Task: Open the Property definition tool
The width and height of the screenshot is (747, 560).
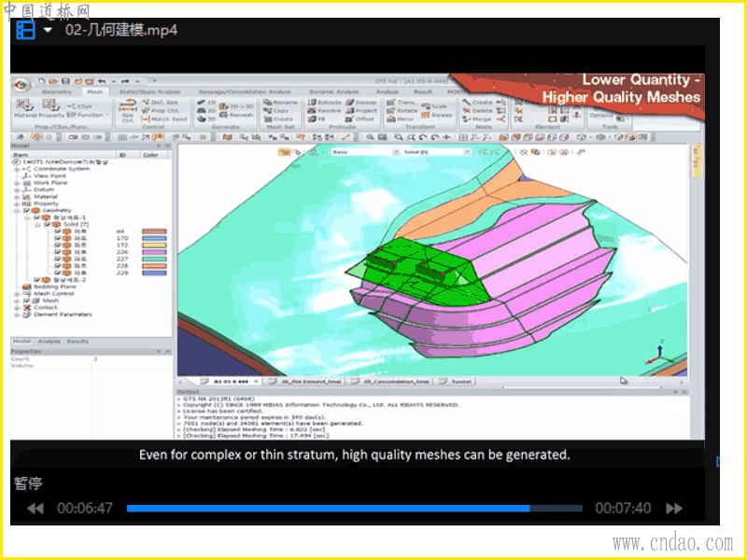Action: click(x=51, y=108)
